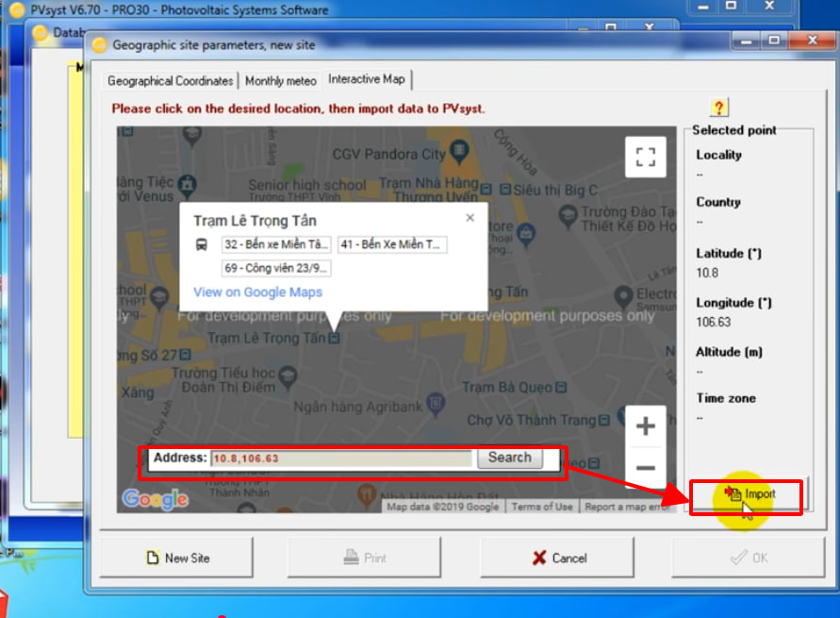
Task: Click the Trạm Bà Quẹo bus stop marker
Action: [x=561, y=387]
